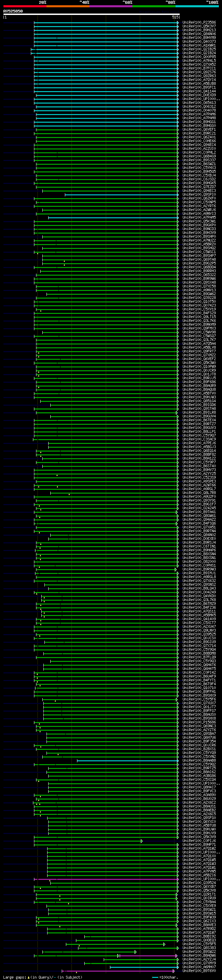Image resolution: width=222 pixels, height=980 pixels.
Task: Click UniRef100_B9RTN4 label
Action: (199, 531)
